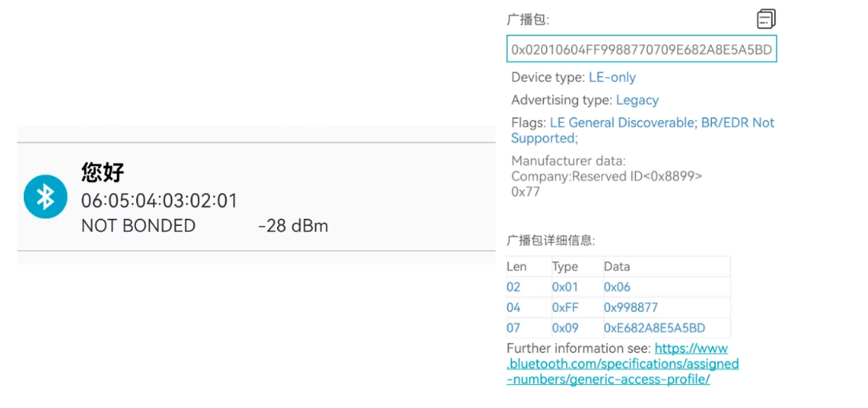Click the copy icon next to 广播包

click(766, 18)
